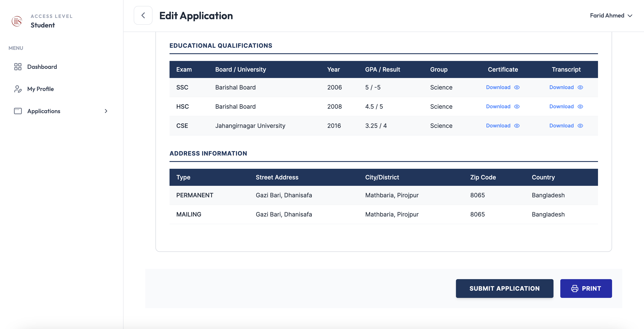Screen dimensions: 644x329
Task: Click the Student access level label
Action: click(x=43, y=25)
